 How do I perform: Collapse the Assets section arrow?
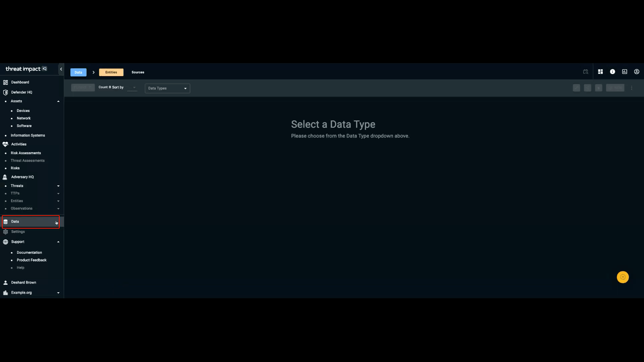pyautogui.click(x=58, y=101)
